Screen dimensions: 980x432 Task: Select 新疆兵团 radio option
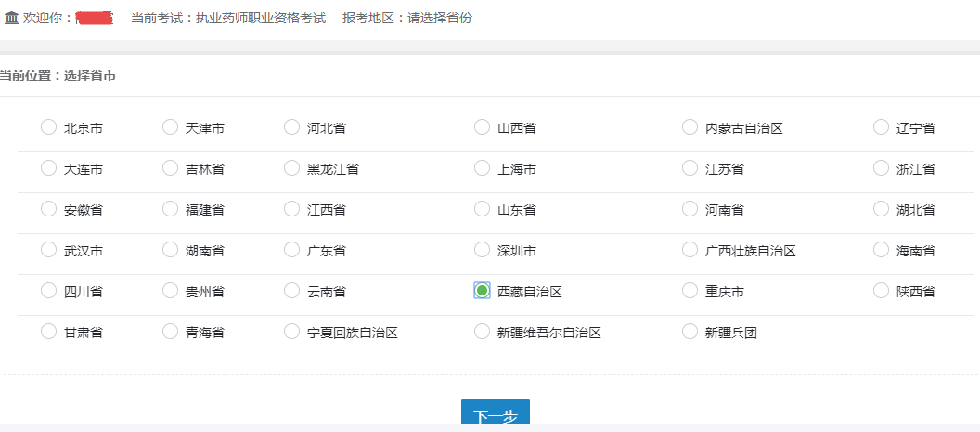pyautogui.click(x=690, y=332)
